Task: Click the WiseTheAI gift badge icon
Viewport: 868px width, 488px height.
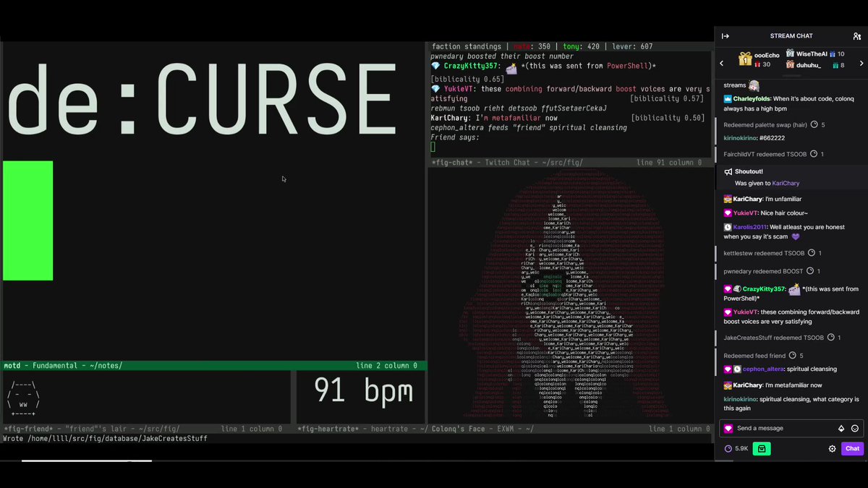Action: coord(791,53)
